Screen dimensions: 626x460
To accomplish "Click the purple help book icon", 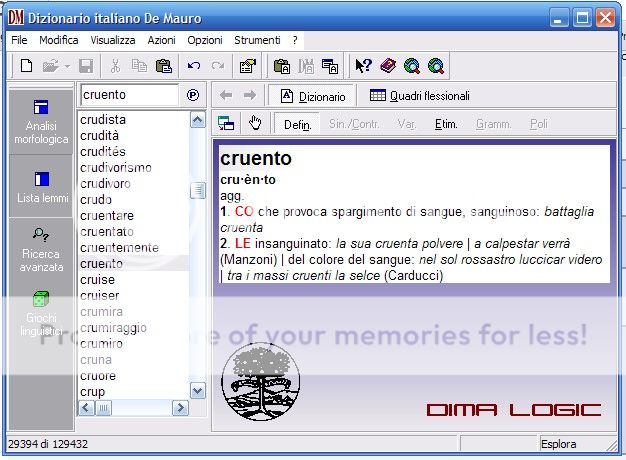I will (x=388, y=65).
